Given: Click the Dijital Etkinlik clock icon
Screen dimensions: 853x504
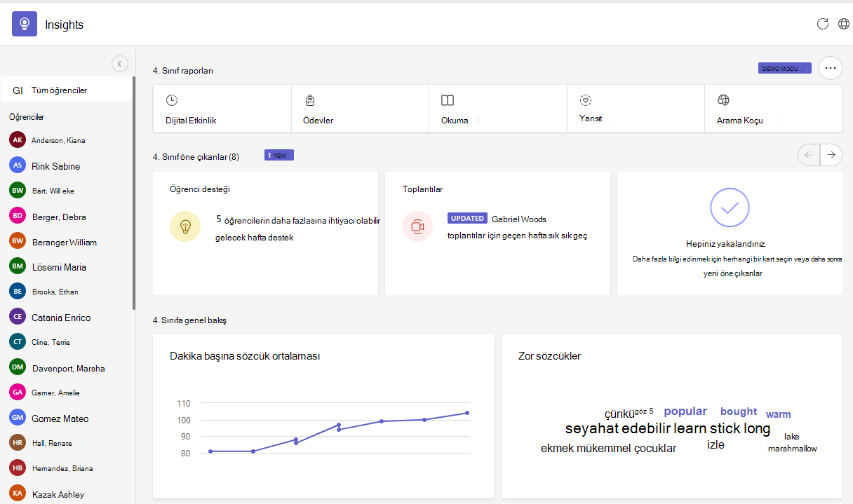Looking at the screenshot, I should [172, 100].
